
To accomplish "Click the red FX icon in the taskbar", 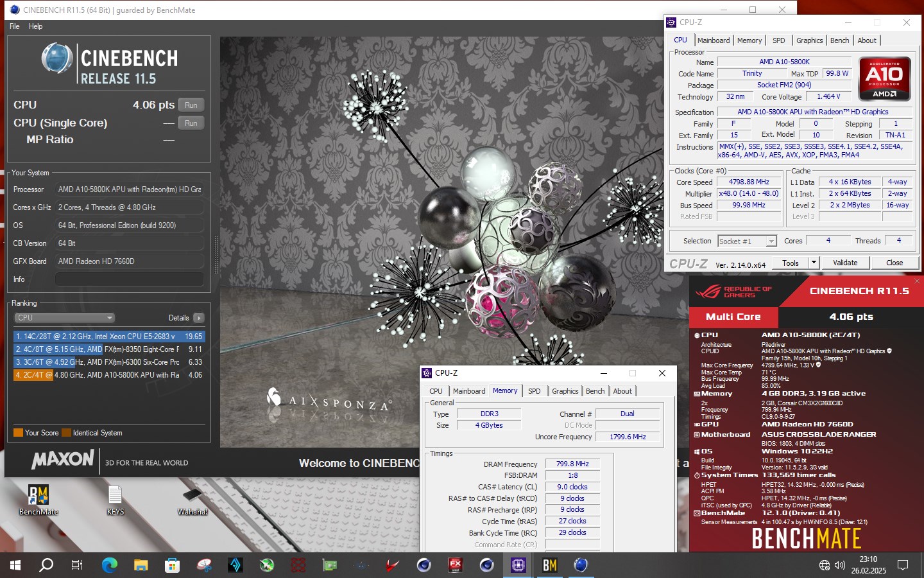I will tap(456, 565).
